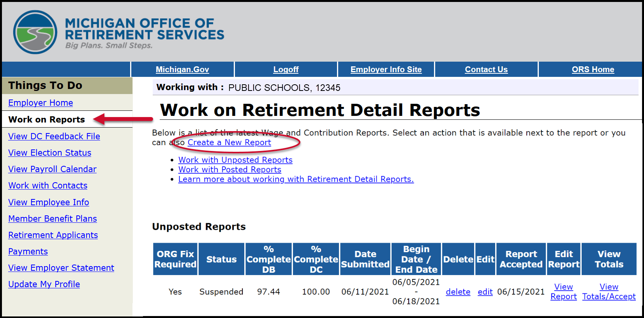Click Update My Profile
The width and height of the screenshot is (644, 318).
[x=44, y=284]
